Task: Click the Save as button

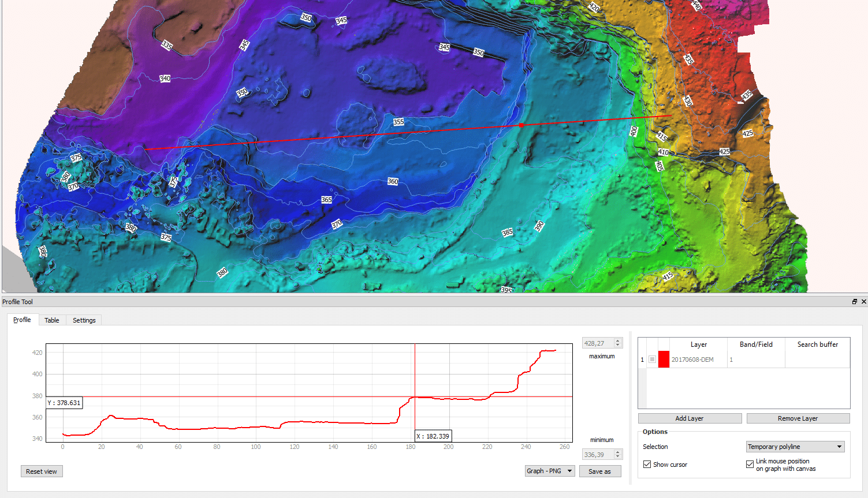Action: coord(599,471)
